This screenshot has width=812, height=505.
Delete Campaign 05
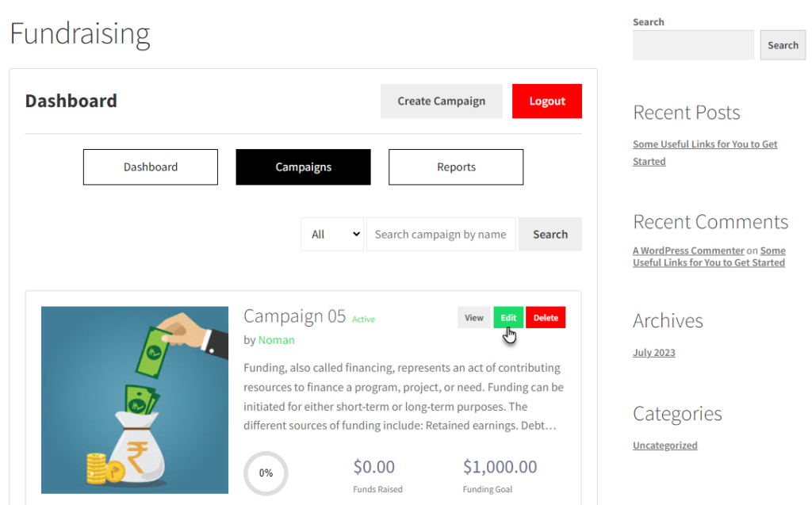pos(546,317)
